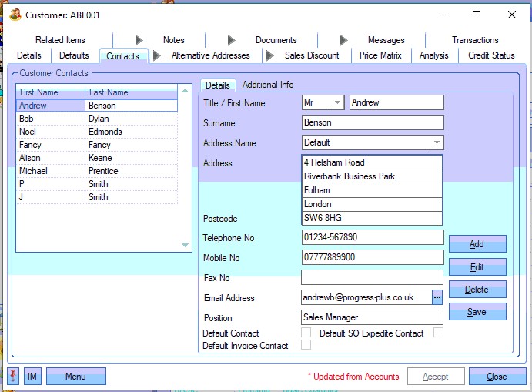Click the arrow before Alternative Addresses tab

tap(157, 55)
